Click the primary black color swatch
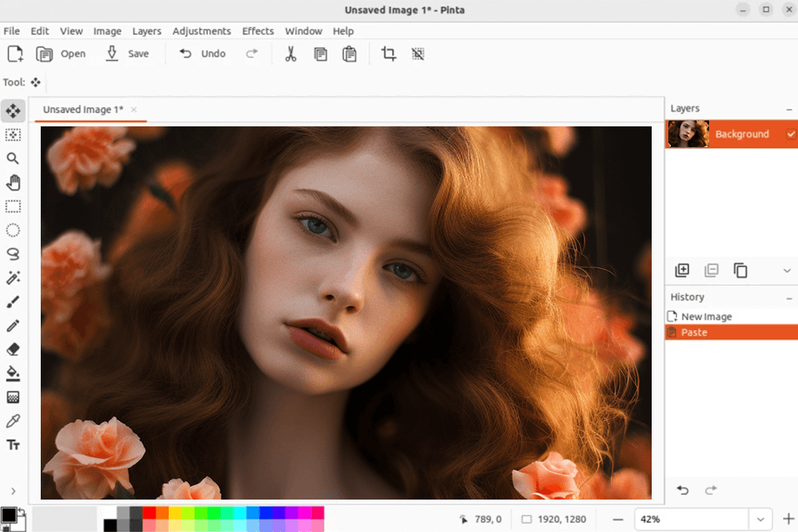798x532 pixels. [8, 515]
